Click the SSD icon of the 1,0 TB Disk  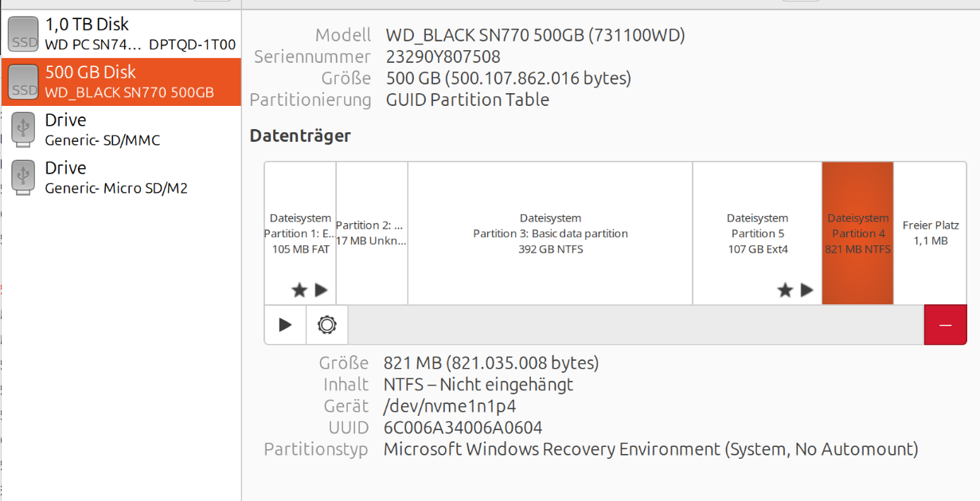tap(23, 34)
